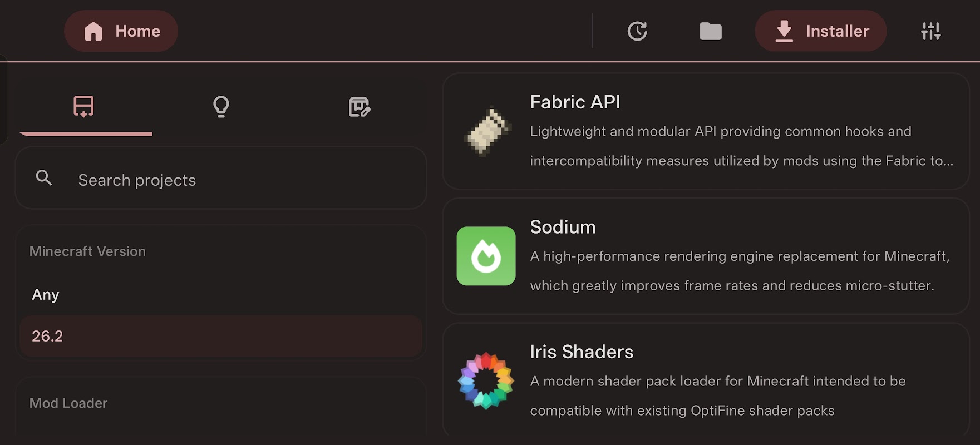Click the Sodium description text
Image resolution: width=980 pixels, height=445 pixels.
740,271
